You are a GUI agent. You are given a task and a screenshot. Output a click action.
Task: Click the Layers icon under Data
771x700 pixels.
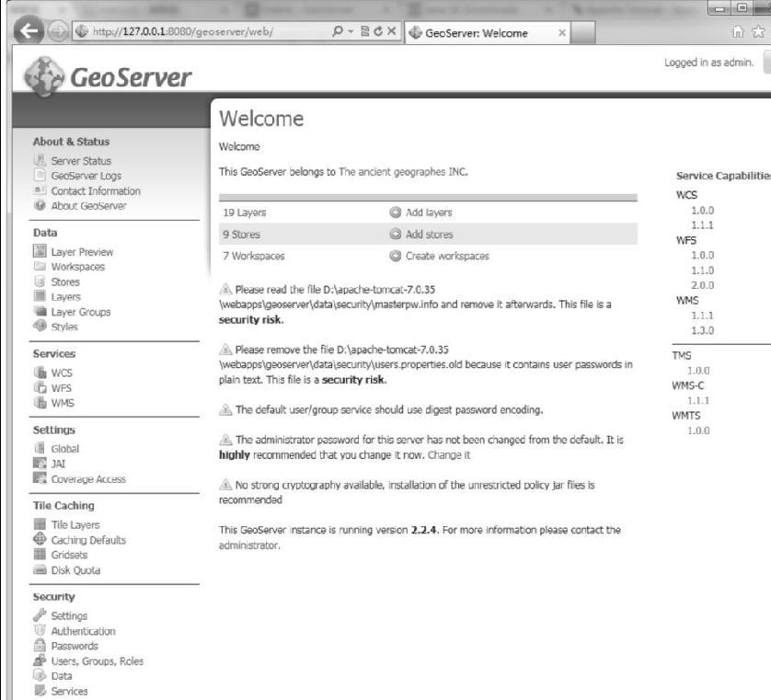40,296
